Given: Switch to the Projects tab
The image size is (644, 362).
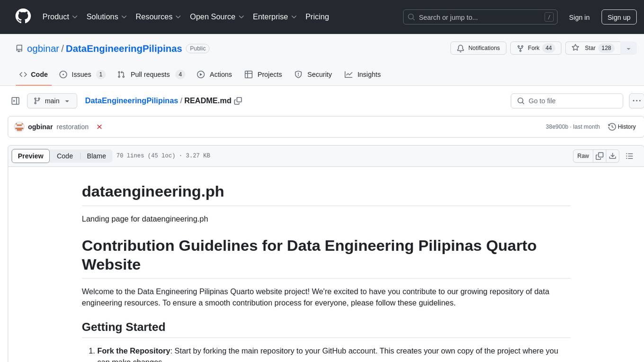Looking at the screenshot, I should click(263, 74).
